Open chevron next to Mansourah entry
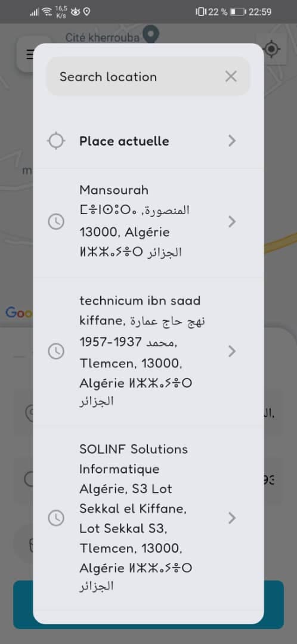297x644 pixels. (232, 222)
